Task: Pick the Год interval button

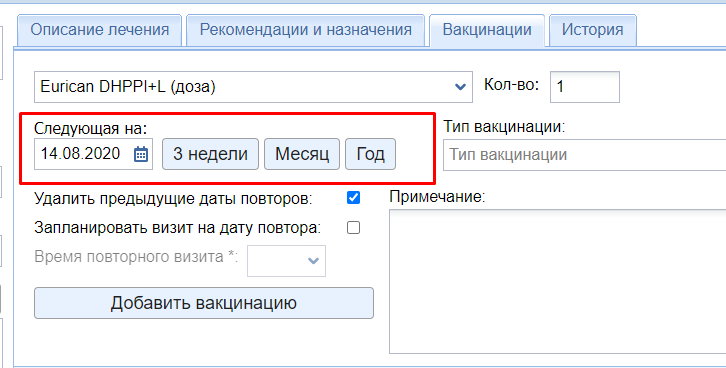Action: click(x=370, y=154)
